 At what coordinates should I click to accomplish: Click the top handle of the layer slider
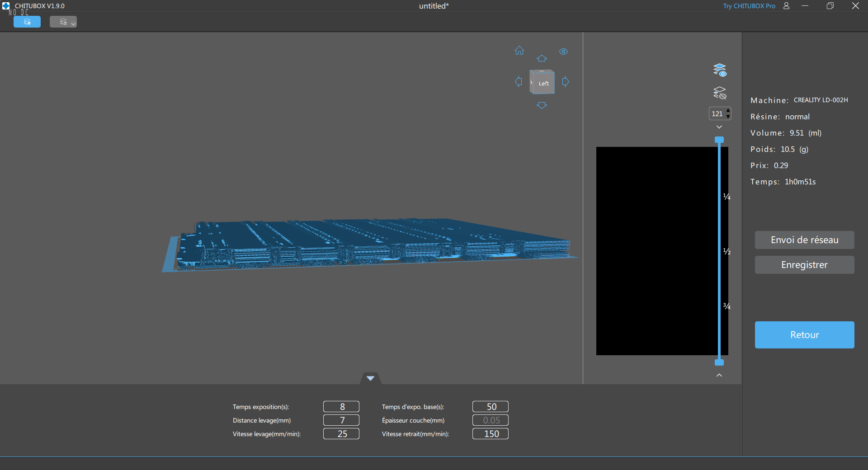coord(719,140)
